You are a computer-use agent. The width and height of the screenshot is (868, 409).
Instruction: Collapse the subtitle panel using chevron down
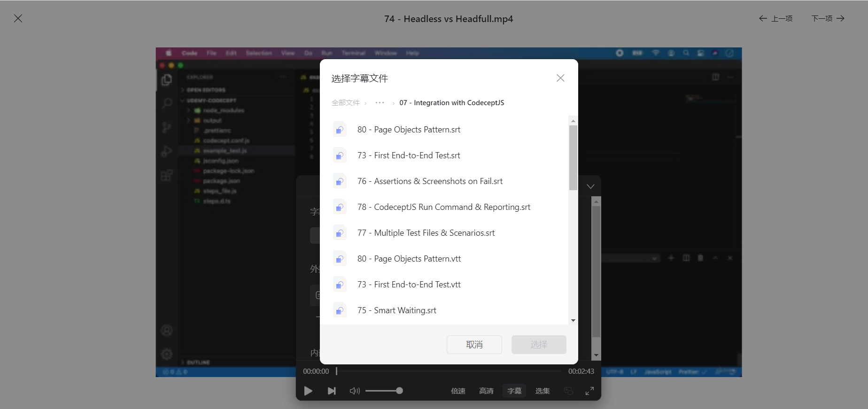pos(590,186)
